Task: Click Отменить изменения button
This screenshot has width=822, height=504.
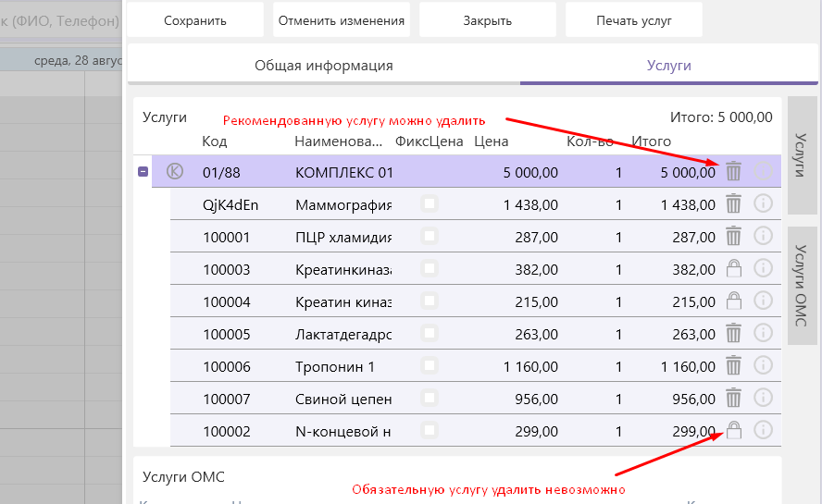Action: click(342, 20)
